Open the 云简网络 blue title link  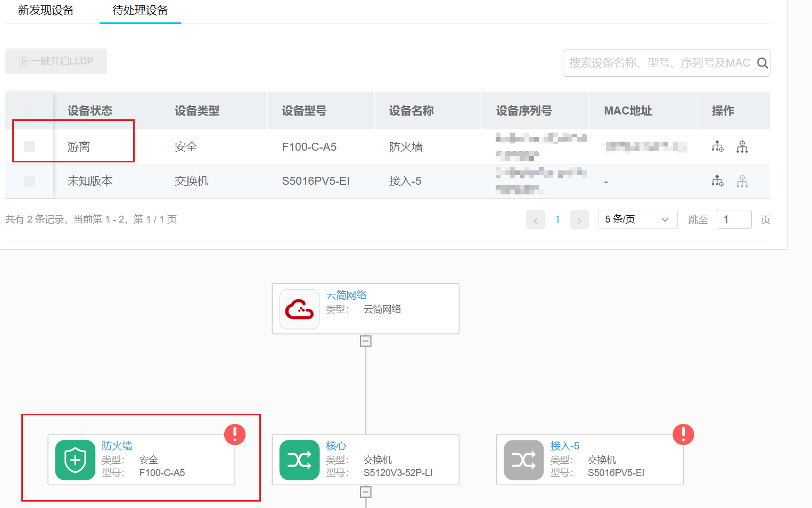pyautogui.click(x=346, y=295)
